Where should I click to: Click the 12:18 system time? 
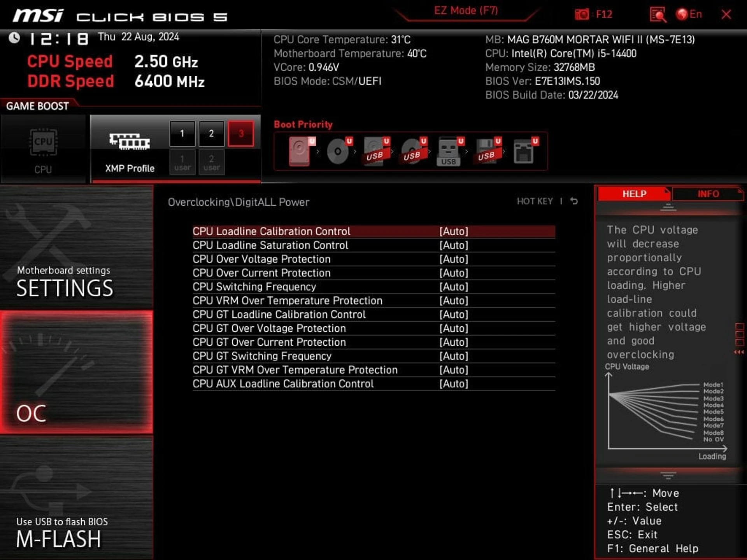(59, 38)
